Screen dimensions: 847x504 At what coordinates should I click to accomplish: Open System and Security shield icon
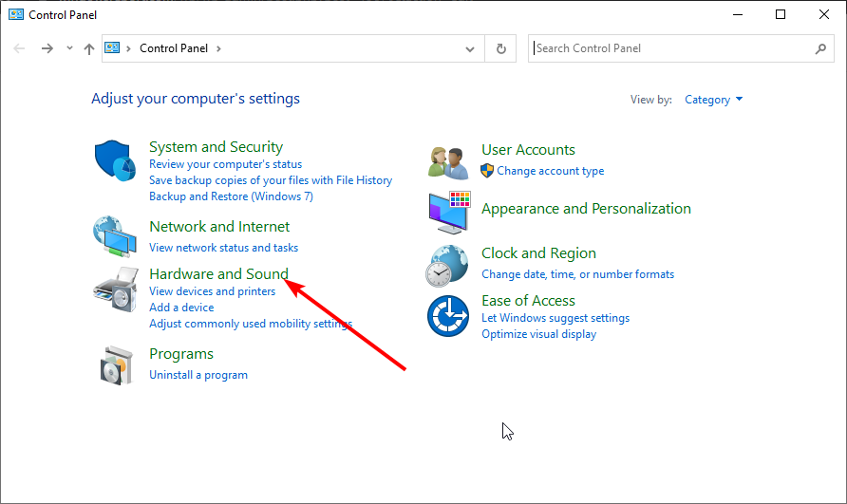point(115,161)
